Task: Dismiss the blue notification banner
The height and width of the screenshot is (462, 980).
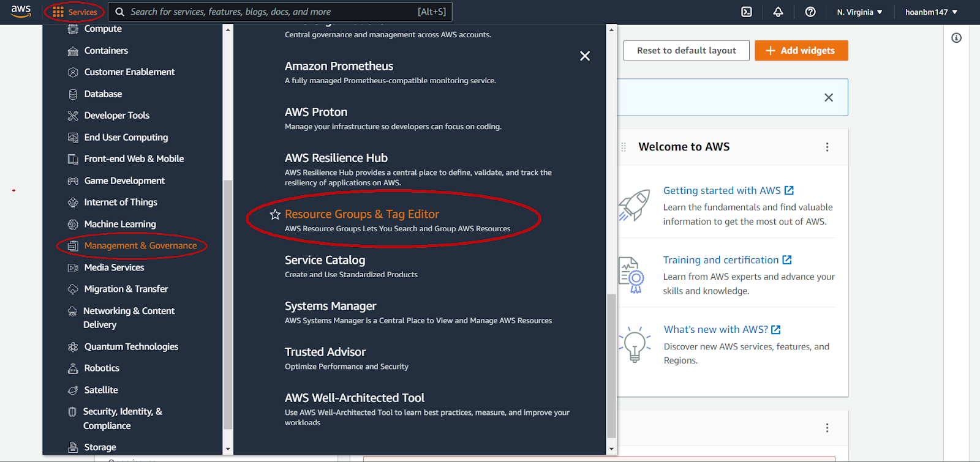Action: tap(829, 97)
